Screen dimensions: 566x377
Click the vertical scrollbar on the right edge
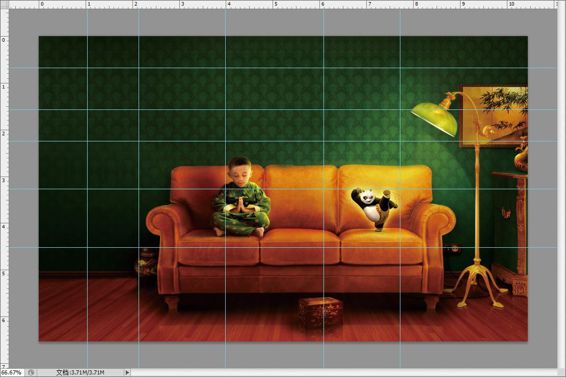(x=561, y=188)
